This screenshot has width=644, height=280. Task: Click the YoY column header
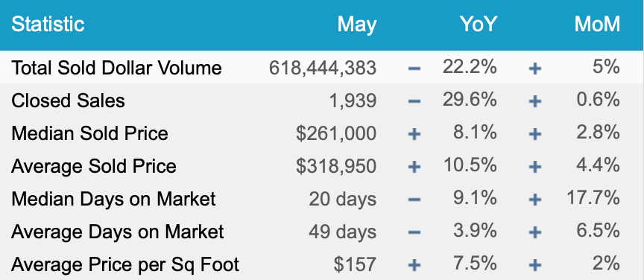(x=479, y=25)
